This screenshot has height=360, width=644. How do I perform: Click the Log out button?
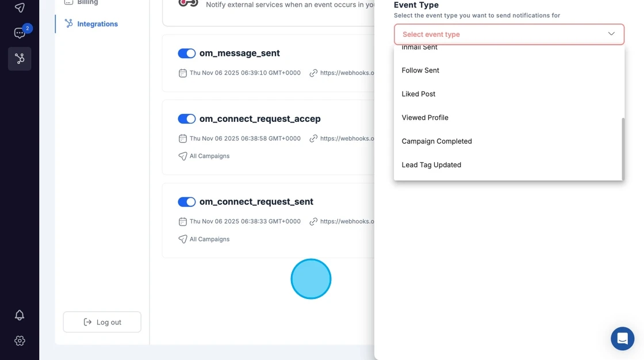tap(102, 321)
